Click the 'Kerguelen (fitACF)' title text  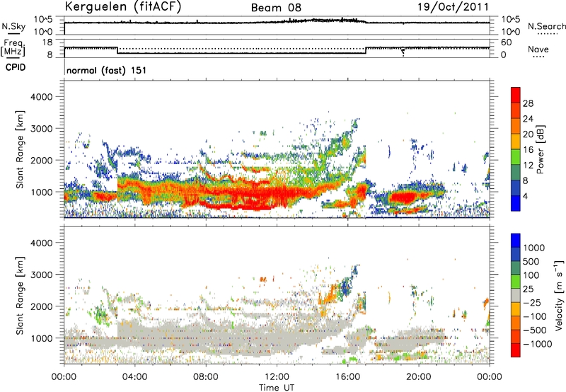point(122,7)
